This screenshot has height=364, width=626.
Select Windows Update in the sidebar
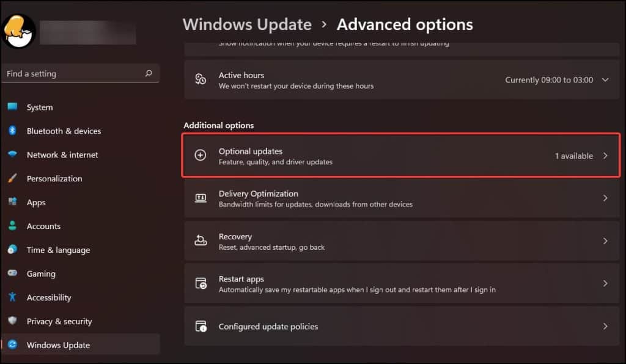pyautogui.click(x=57, y=344)
